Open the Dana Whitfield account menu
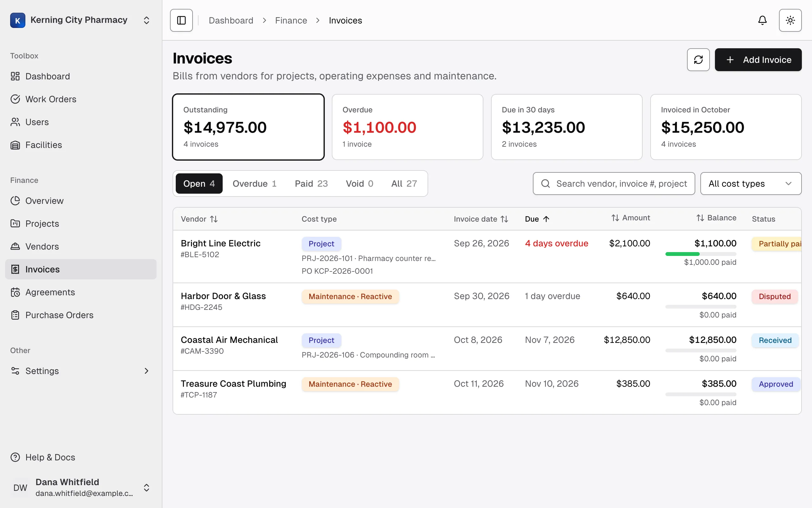Image resolution: width=812 pixels, height=508 pixels. 81,487
